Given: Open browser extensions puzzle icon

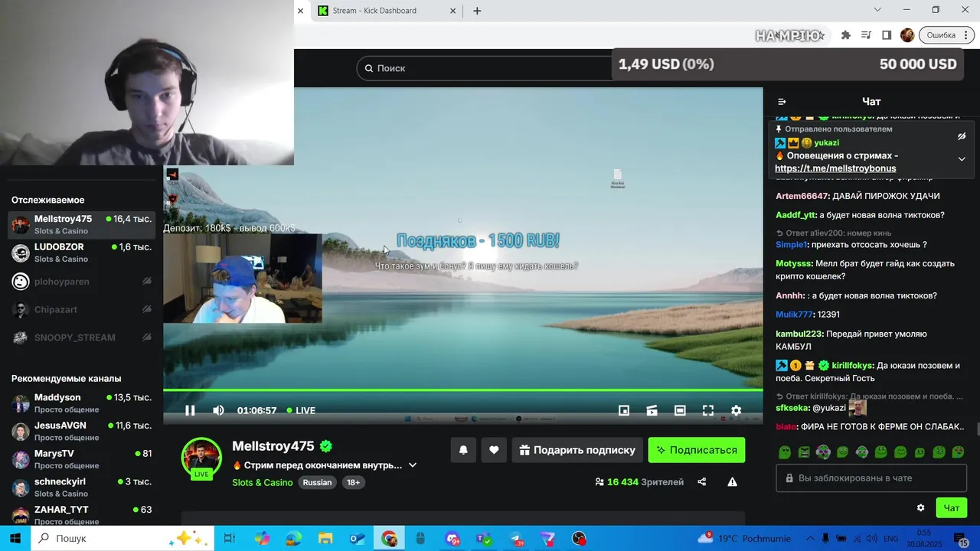Looking at the screenshot, I should [x=846, y=35].
